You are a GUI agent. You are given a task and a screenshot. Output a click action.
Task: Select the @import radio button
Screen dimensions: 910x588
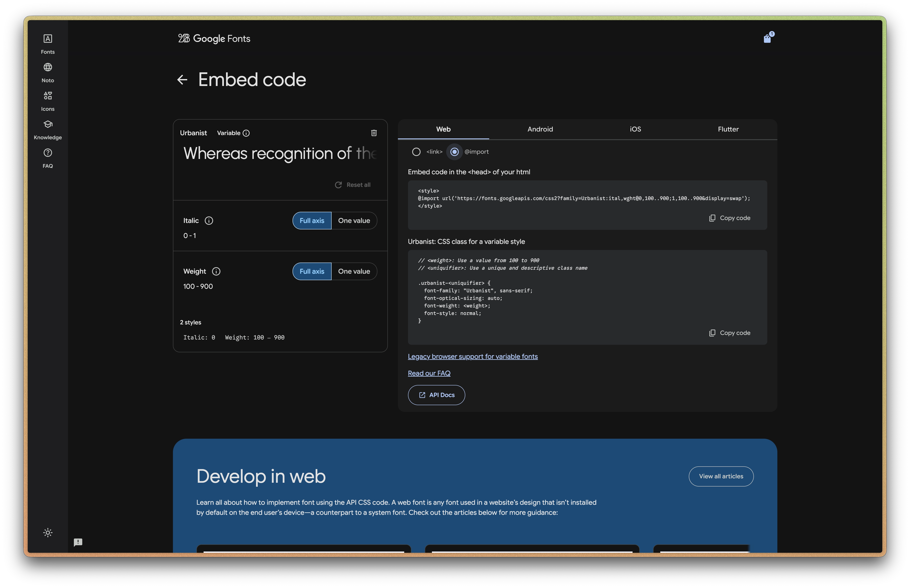[x=454, y=152]
